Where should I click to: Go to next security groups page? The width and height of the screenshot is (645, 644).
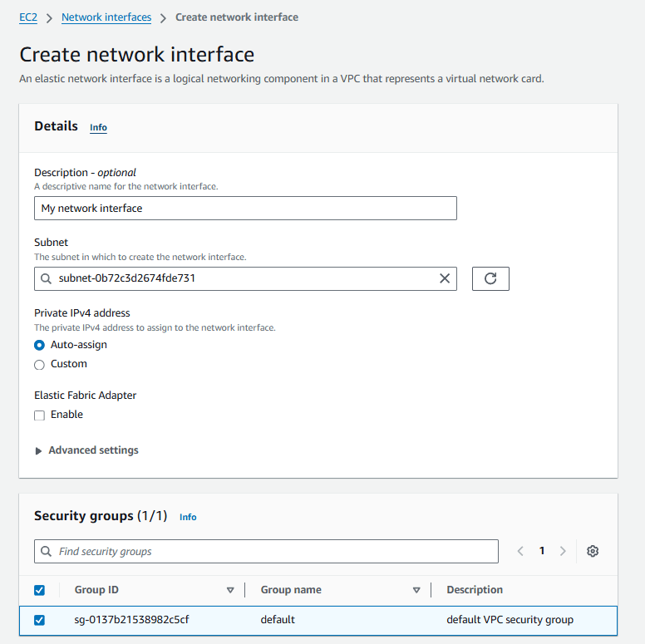(x=563, y=551)
